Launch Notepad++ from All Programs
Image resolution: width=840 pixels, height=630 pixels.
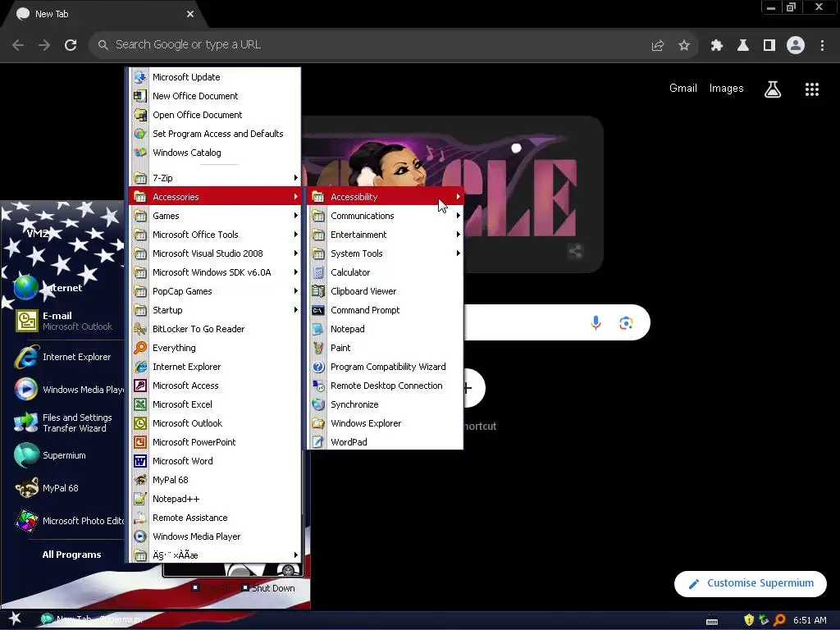pos(216,499)
